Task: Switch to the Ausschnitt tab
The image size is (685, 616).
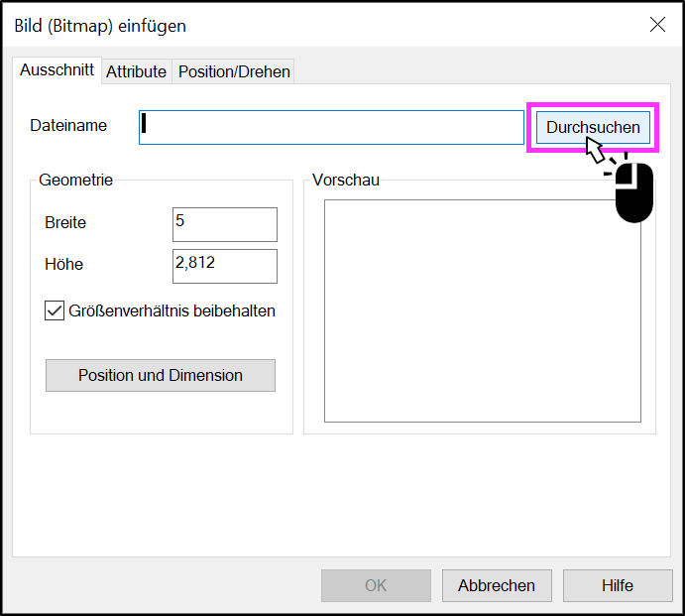Action: 57,70
